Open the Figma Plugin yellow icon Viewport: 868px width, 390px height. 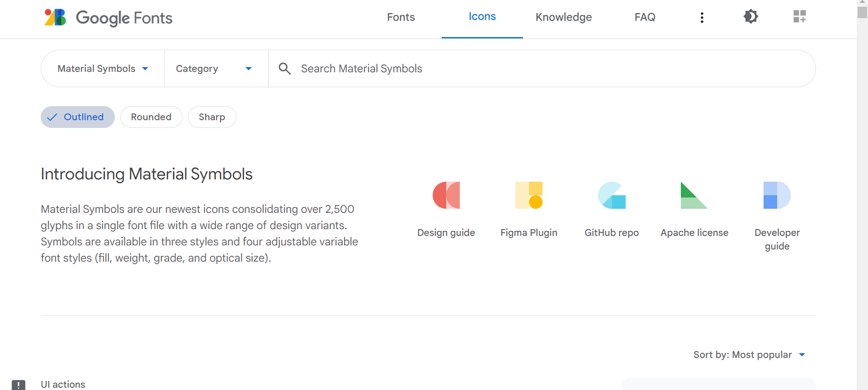tap(529, 195)
